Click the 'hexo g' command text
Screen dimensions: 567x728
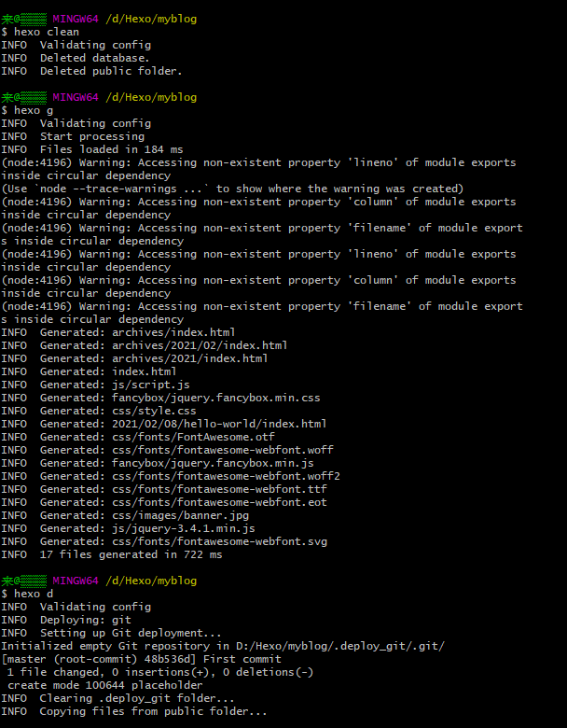[x=33, y=110]
